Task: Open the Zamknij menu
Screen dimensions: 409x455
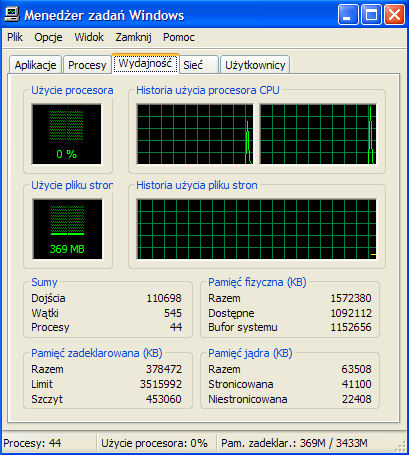Action: click(x=133, y=37)
